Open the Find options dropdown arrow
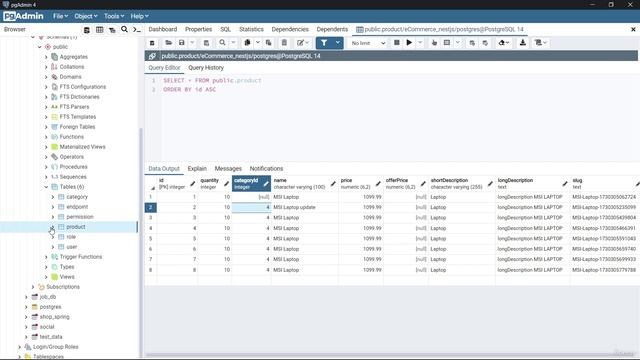This screenshot has height=360, width=640. [233, 43]
